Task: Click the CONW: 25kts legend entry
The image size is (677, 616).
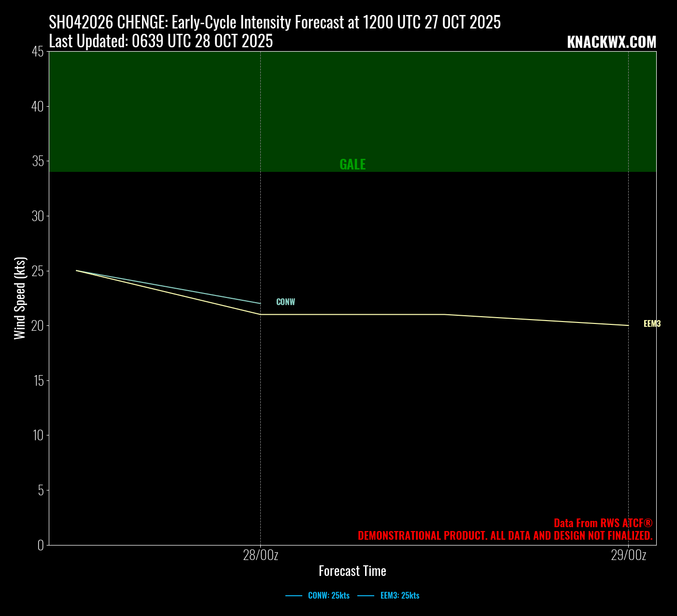Action: tap(328, 596)
